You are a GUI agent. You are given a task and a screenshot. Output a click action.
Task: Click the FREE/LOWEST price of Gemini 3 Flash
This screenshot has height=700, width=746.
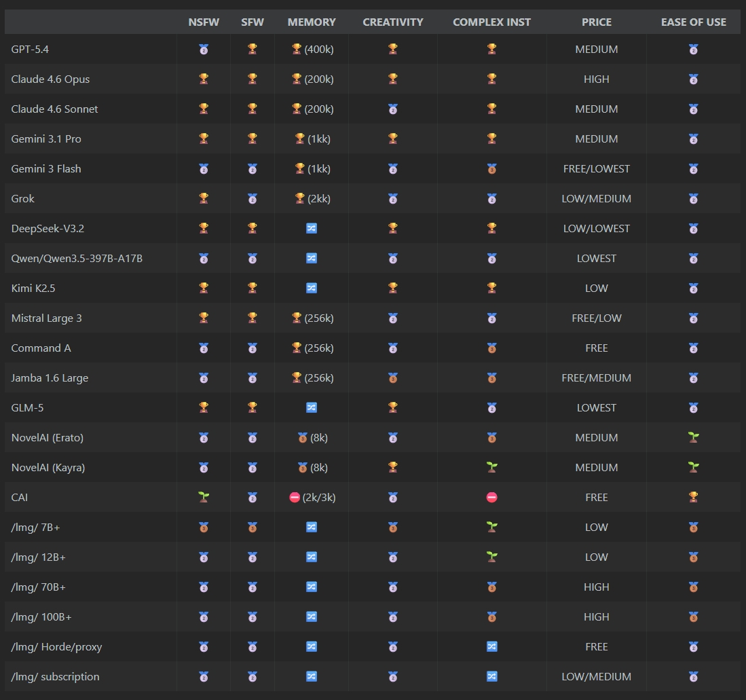click(596, 169)
